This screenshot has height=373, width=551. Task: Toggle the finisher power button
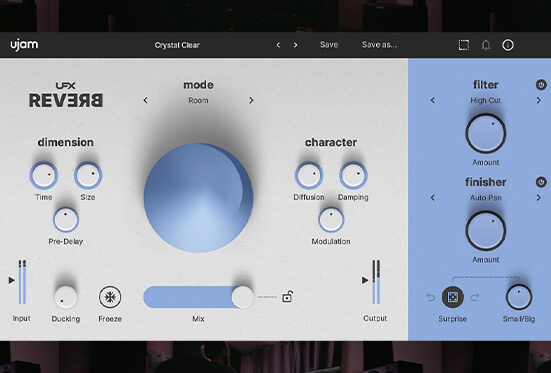[x=541, y=182]
